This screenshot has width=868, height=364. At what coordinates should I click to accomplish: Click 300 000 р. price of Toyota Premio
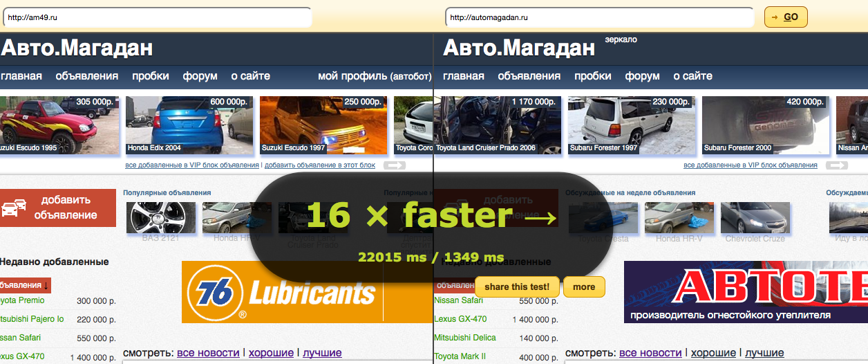[96, 300]
